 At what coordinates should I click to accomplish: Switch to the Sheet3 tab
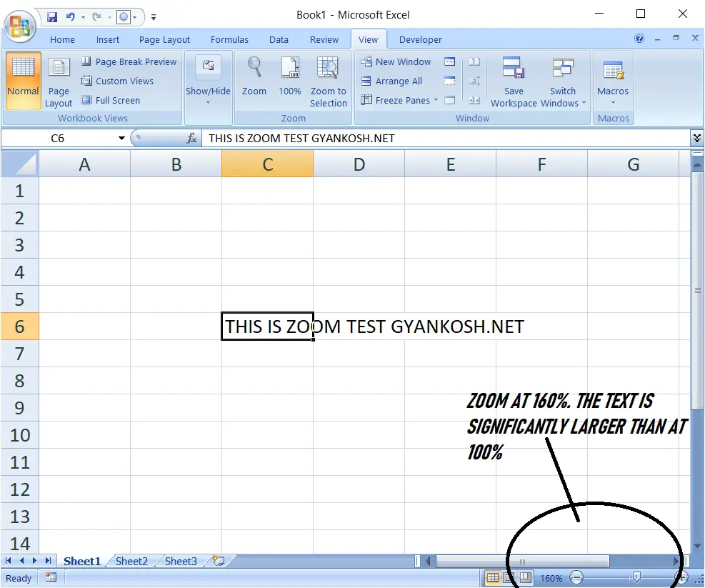181,561
